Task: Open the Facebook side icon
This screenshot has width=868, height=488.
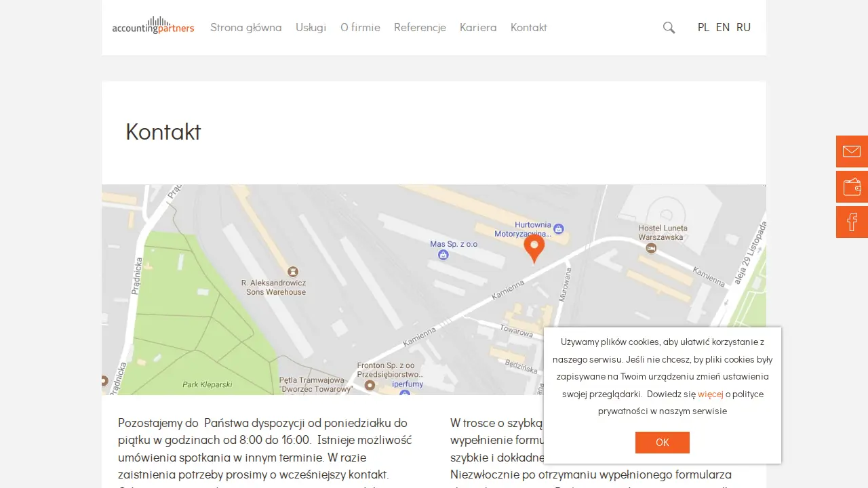Action: tap(852, 222)
